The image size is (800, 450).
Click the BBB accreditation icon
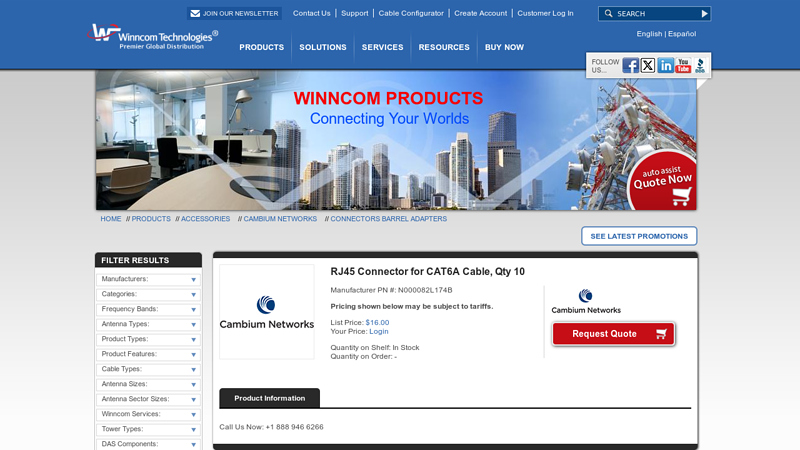pos(701,65)
